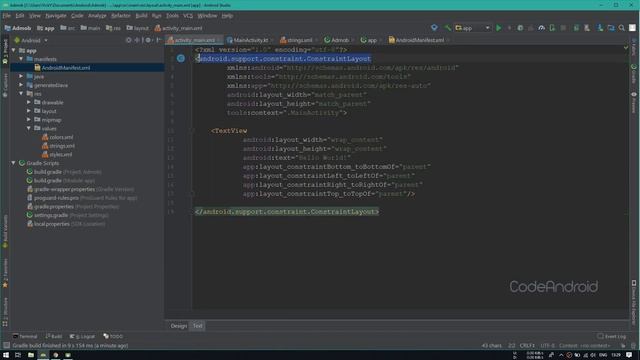Viewport: 640px width, 360px height.
Task: Open the Android project view dropdown
Action: (x=31, y=40)
